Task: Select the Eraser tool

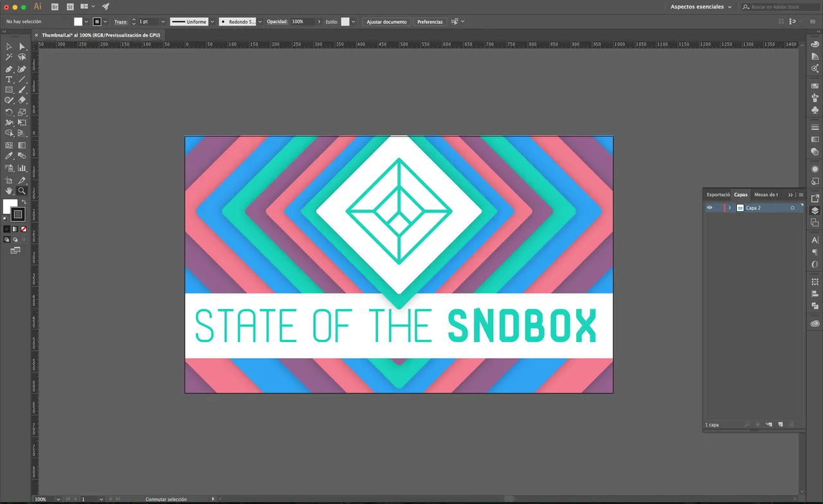Action: [22, 100]
